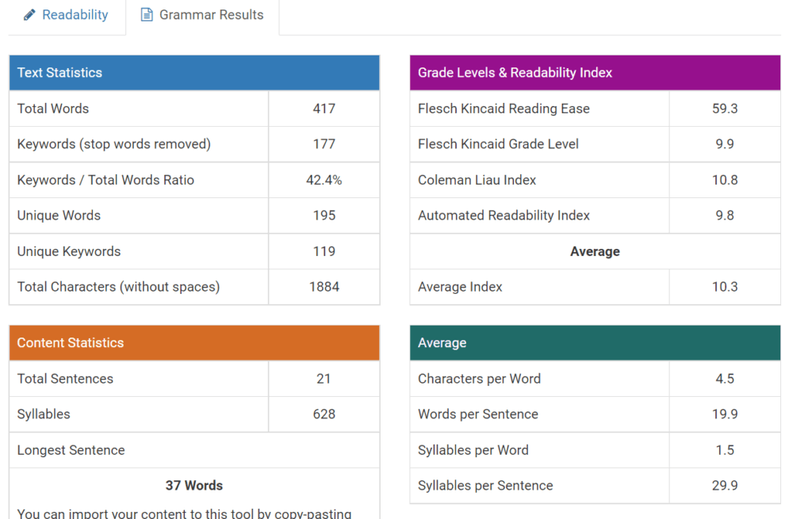Select the Total Words row label
The width and height of the screenshot is (812, 519).
(x=53, y=109)
